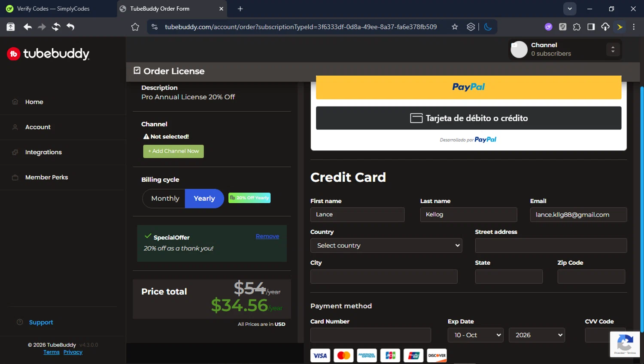The width and height of the screenshot is (644, 364).
Task: Select Yearly billing cycle
Action: click(204, 199)
